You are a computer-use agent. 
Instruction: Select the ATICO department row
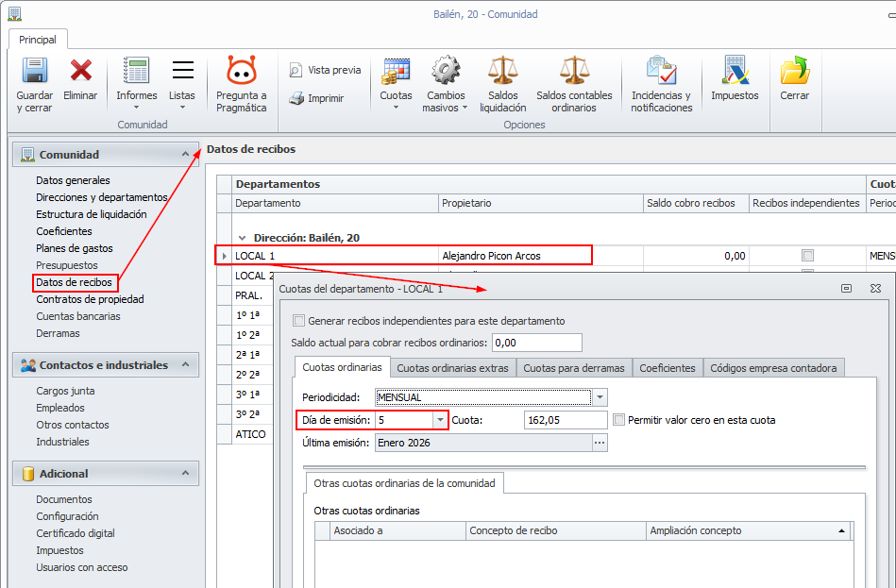tap(250, 434)
